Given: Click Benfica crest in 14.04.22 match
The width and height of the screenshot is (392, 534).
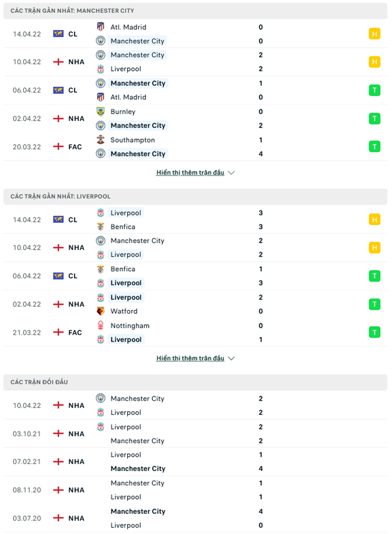Looking at the screenshot, I should (x=101, y=226).
